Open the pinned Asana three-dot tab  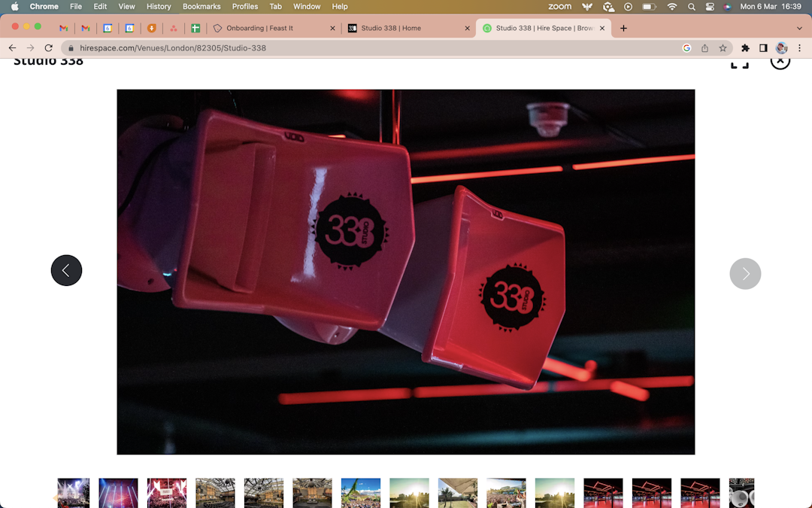174,28
